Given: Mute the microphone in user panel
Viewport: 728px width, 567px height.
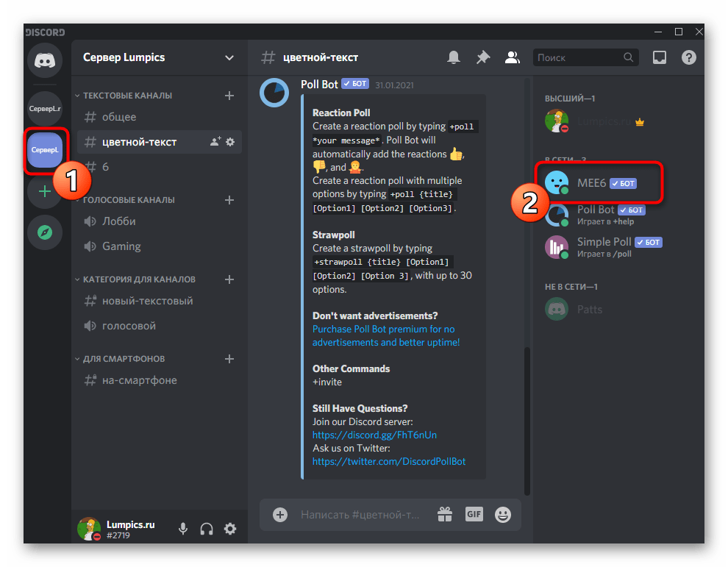Looking at the screenshot, I should [182, 529].
